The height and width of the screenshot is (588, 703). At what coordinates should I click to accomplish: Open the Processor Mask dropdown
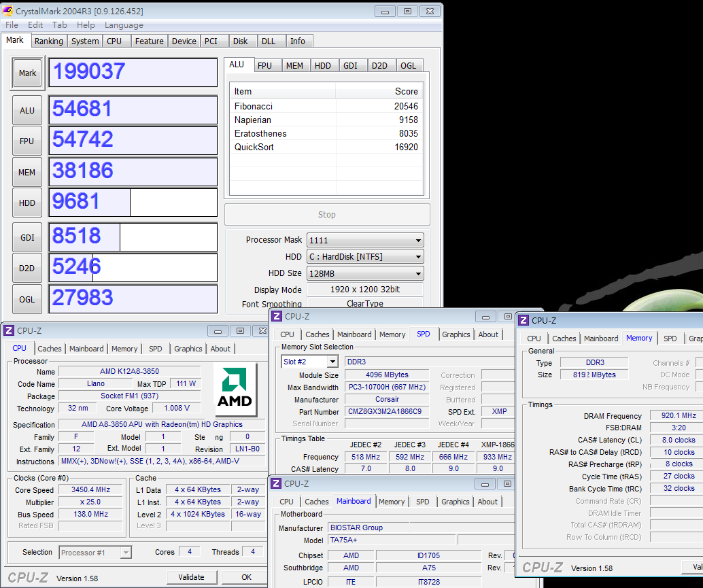point(365,240)
